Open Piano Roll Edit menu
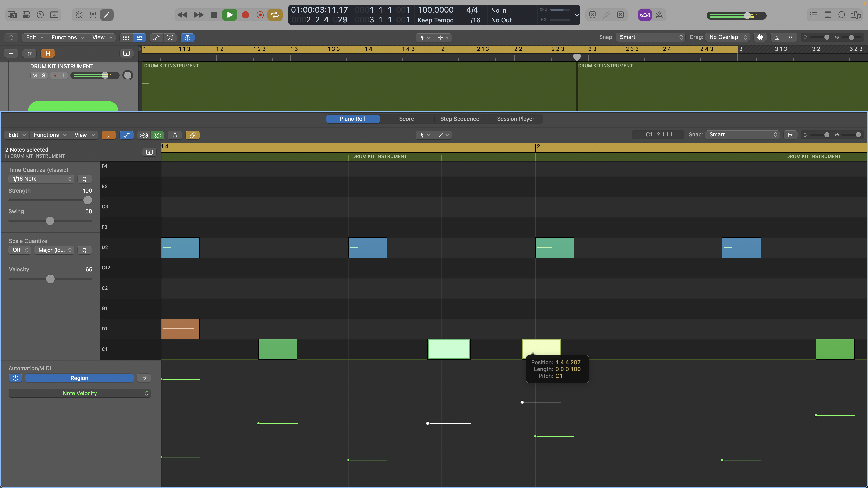The image size is (868, 488). tap(17, 135)
